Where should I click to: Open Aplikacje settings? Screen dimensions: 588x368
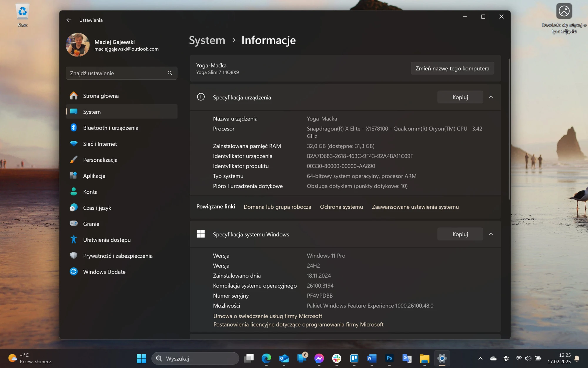point(121,176)
